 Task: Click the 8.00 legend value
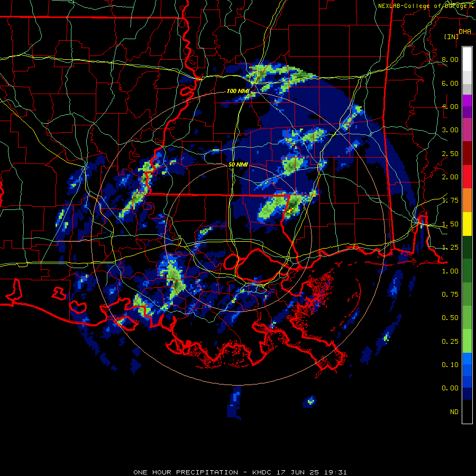(x=450, y=59)
